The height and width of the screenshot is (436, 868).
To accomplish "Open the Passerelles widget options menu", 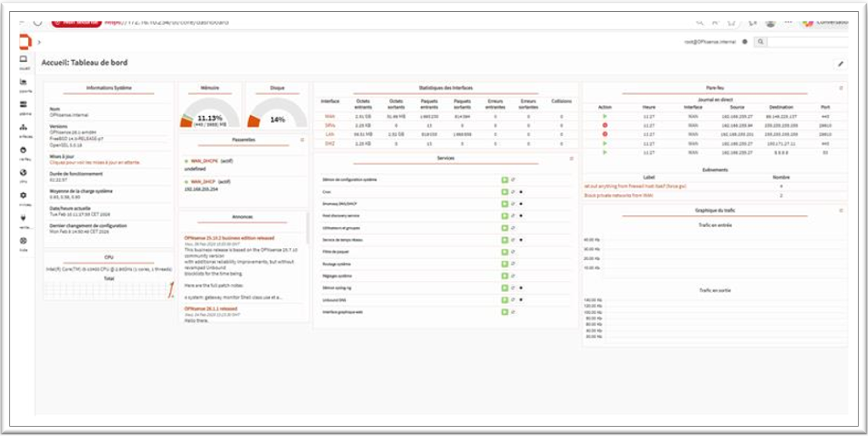I will 302,140.
